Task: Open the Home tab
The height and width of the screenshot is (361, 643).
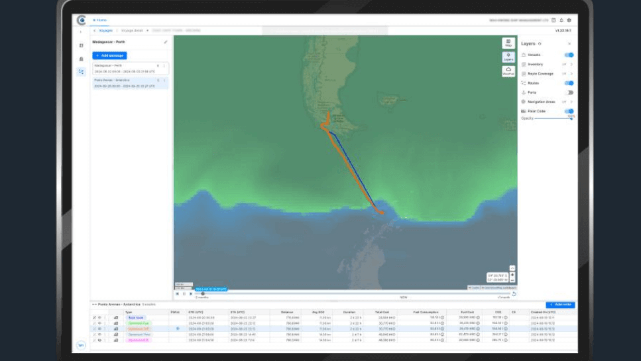Action: click(100, 20)
